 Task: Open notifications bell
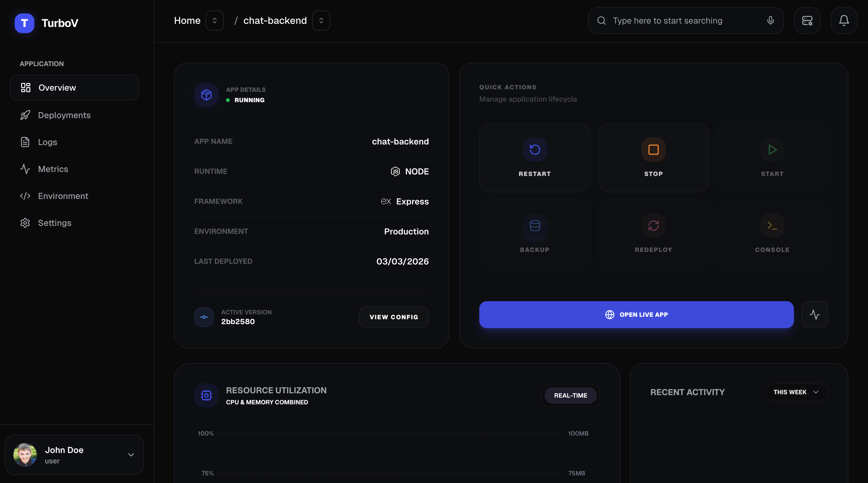(844, 21)
